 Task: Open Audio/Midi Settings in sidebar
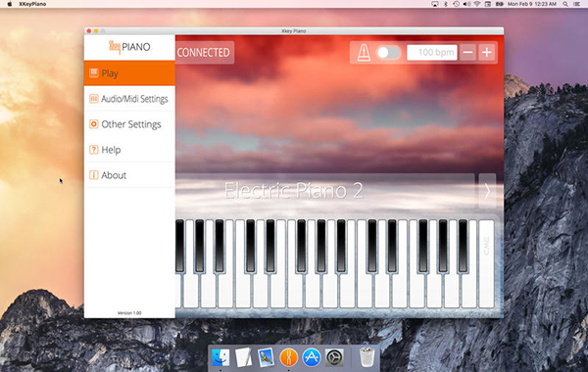pyautogui.click(x=129, y=99)
